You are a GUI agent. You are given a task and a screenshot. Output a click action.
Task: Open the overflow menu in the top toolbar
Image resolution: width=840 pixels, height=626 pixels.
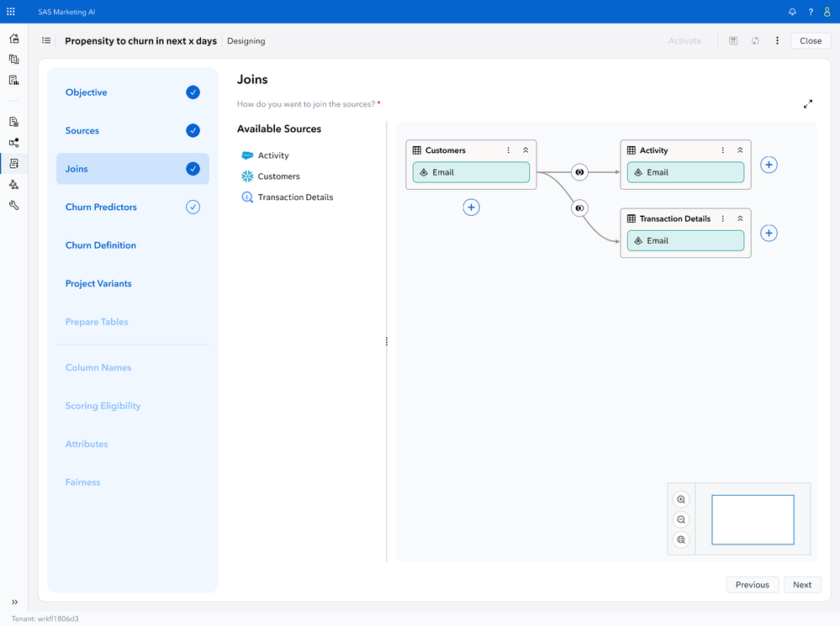click(x=776, y=40)
